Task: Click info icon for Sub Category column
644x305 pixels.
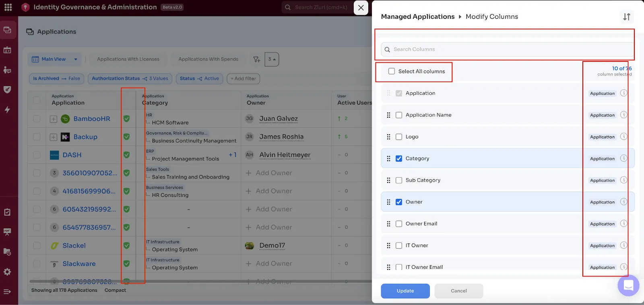Action: click(623, 180)
